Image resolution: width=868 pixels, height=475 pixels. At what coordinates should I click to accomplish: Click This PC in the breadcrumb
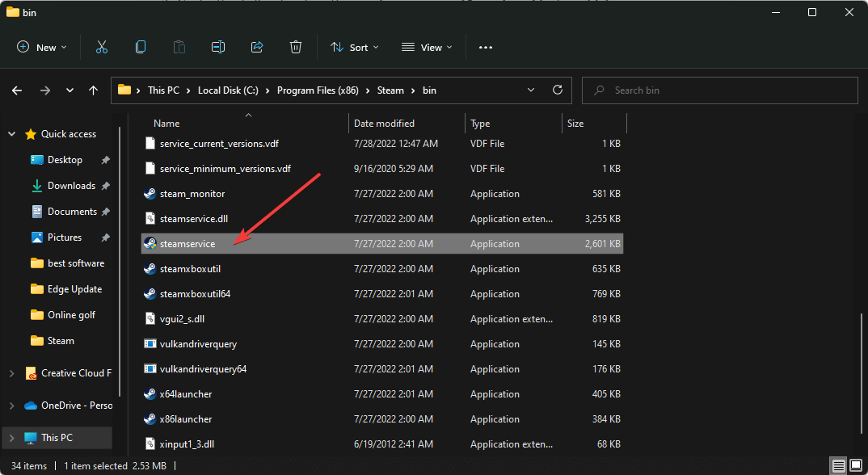pyautogui.click(x=163, y=90)
